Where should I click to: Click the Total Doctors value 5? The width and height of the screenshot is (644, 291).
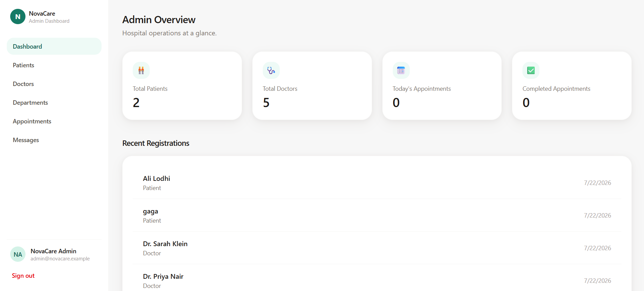(266, 103)
